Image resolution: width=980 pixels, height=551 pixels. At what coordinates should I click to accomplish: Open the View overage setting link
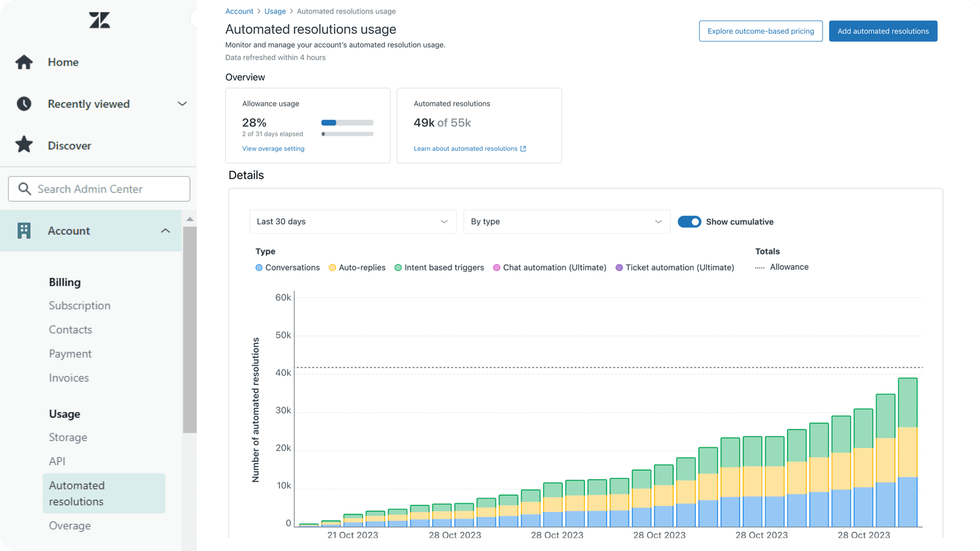click(x=273, y=148)
